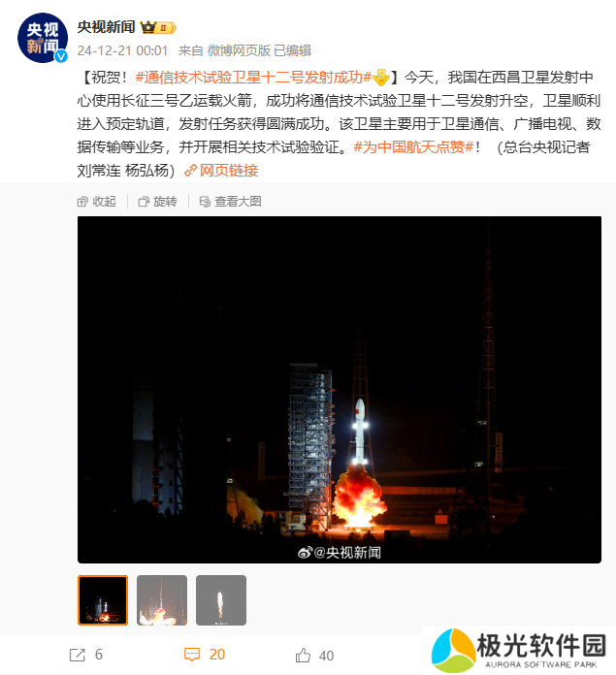The width and height of the screenshot is (616, 675).
Task: Like the post with thumbs-up icon
Action: (303, 655)
